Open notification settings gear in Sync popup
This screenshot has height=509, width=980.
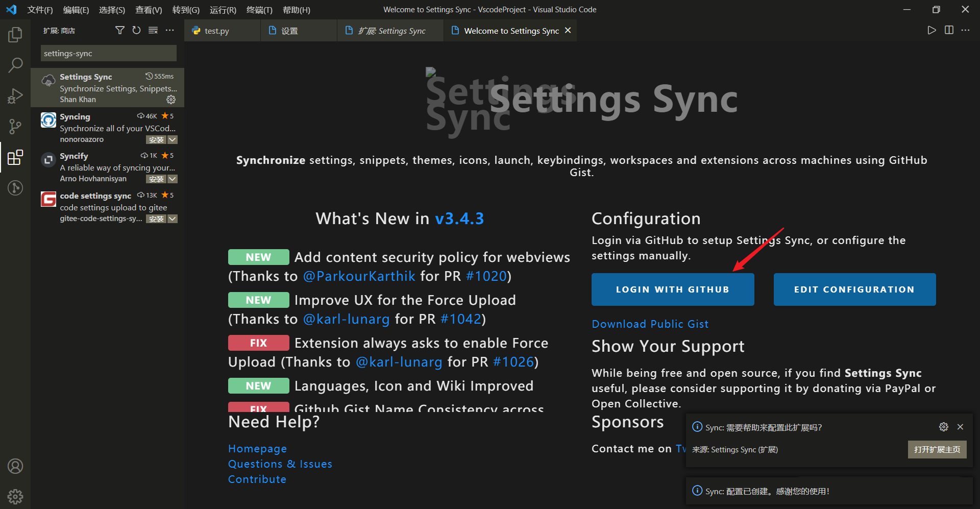click(x=944, y=427)
